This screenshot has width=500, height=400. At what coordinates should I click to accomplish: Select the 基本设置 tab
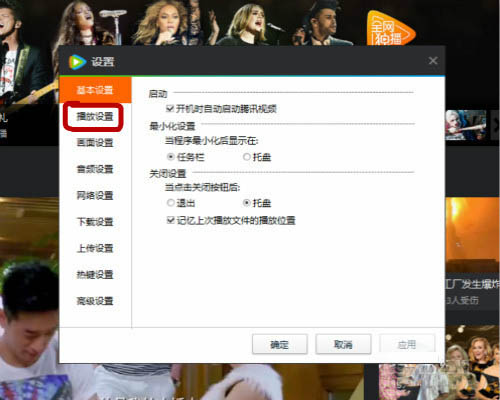tap(95, 90)
